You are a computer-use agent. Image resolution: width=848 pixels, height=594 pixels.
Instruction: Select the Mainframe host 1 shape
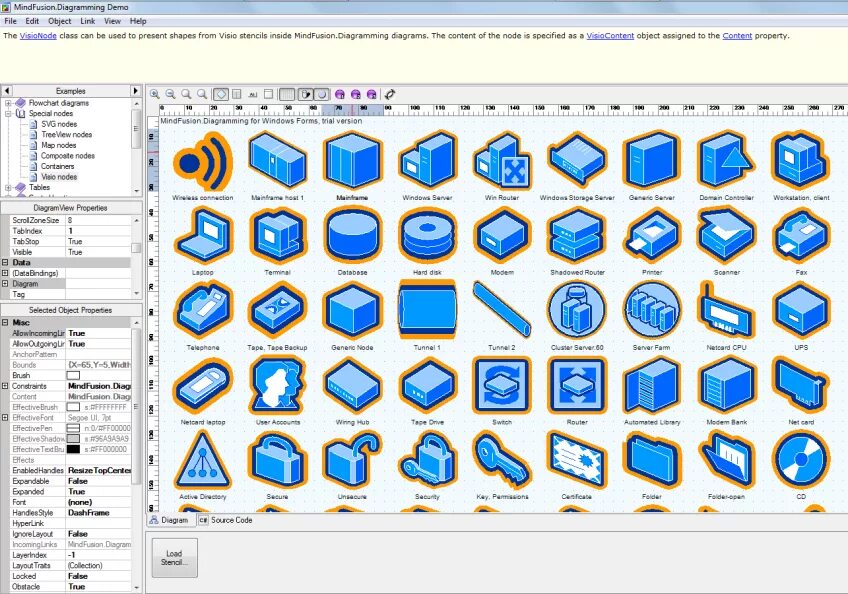(x=277, y=161)
